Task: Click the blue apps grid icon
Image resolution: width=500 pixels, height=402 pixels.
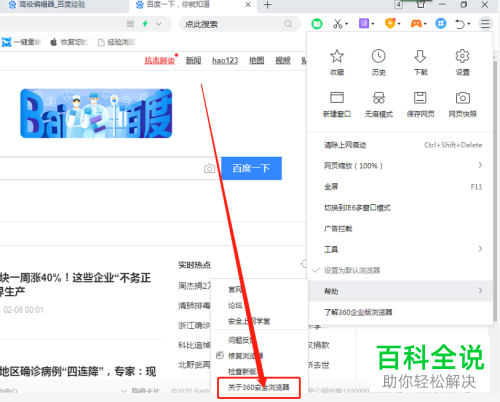Action: point(441,24)
